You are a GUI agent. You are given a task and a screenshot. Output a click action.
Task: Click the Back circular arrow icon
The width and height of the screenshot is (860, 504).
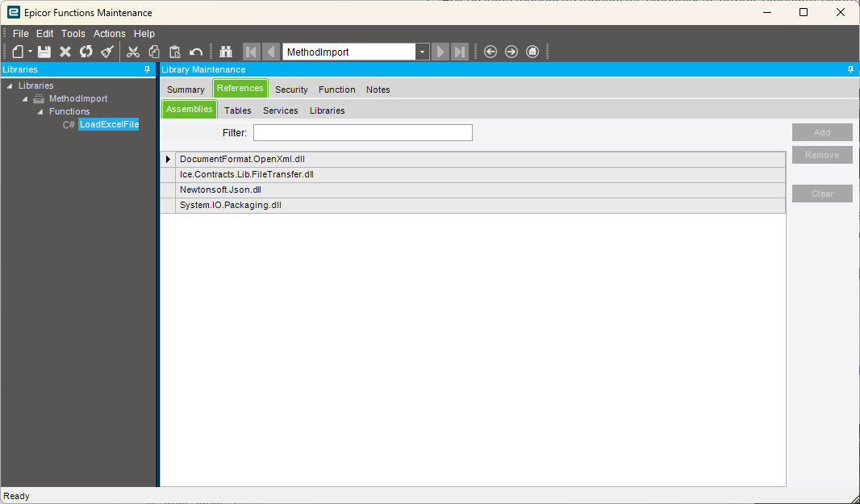coord(491,52)
